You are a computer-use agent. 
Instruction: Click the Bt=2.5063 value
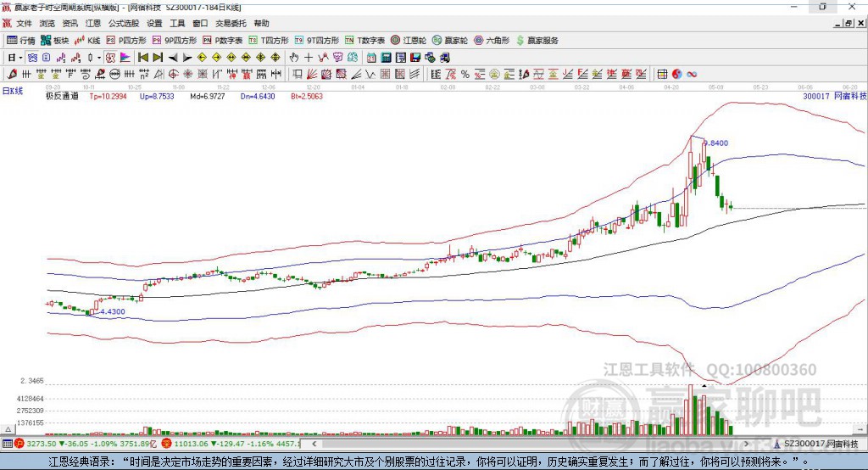pos(307,96)
